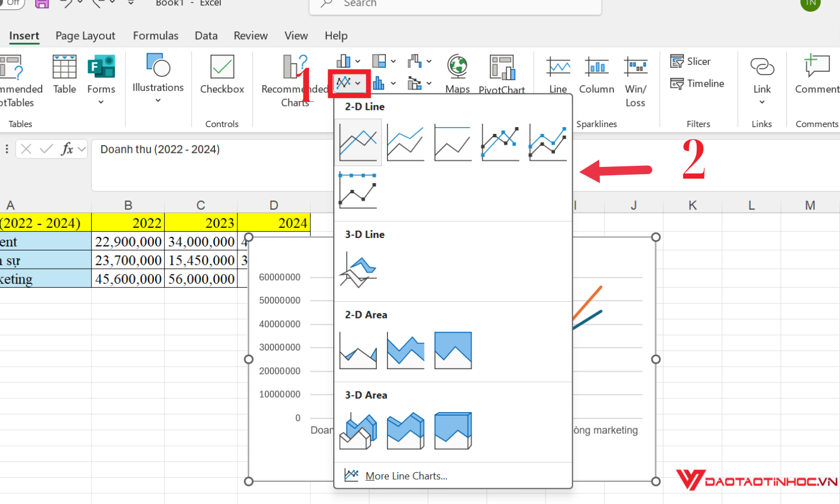
Task: Click the yellow header cell 2023
Action: [x=201, y=223]
